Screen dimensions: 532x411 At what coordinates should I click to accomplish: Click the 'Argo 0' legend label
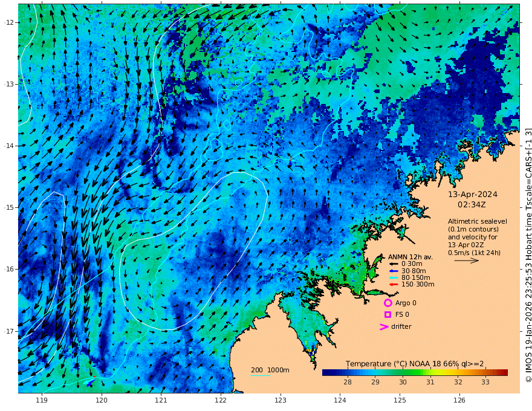[x=406, y=303]
